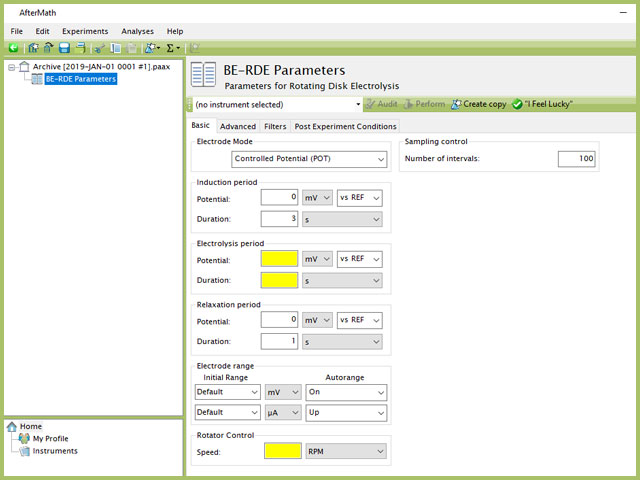Open the File menu
The height and width of the screenshot is (480, 640).
pyautogui.click(x=17, y=31)
